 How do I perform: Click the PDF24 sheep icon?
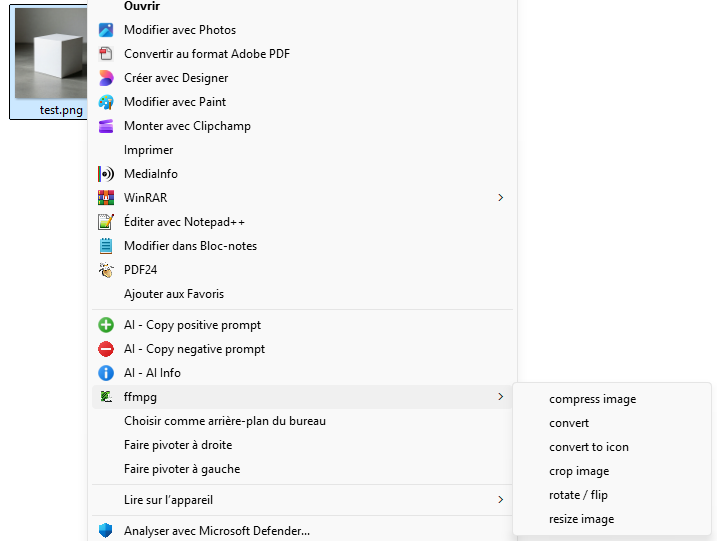coord(106,270)
